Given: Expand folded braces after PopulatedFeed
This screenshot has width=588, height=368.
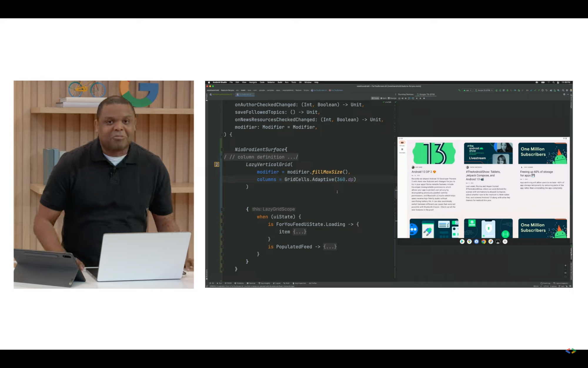Looking at the screenshot, I should 330,247.
